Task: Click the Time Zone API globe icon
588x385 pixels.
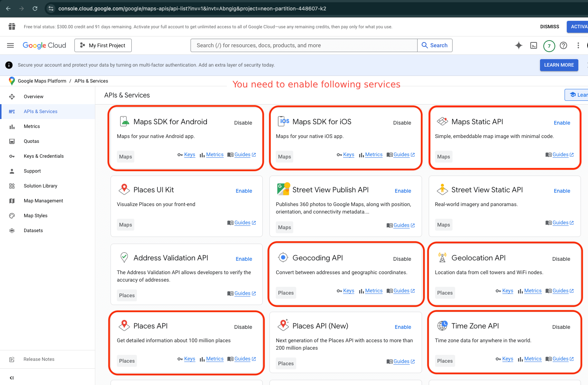Action: (442, 325)
